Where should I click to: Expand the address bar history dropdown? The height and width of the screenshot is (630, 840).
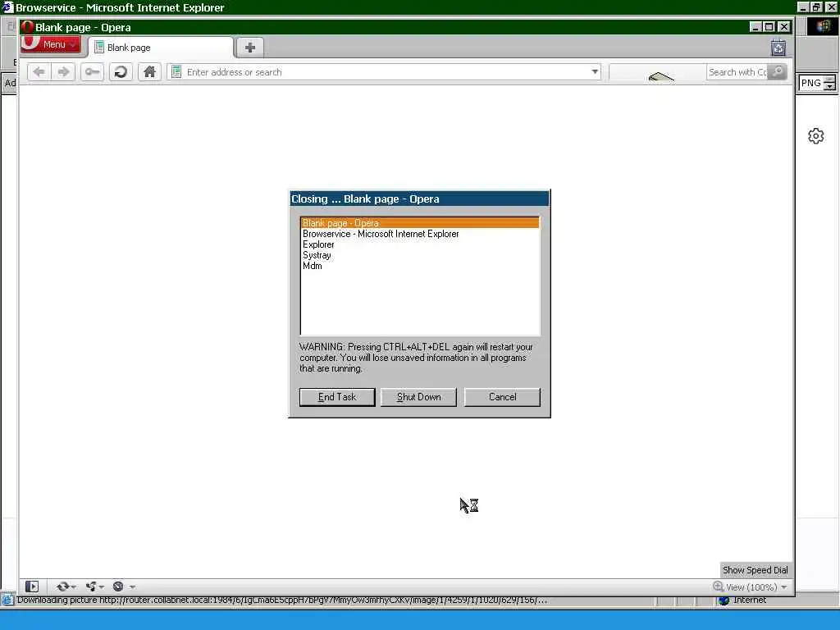[x=594, y=72]
